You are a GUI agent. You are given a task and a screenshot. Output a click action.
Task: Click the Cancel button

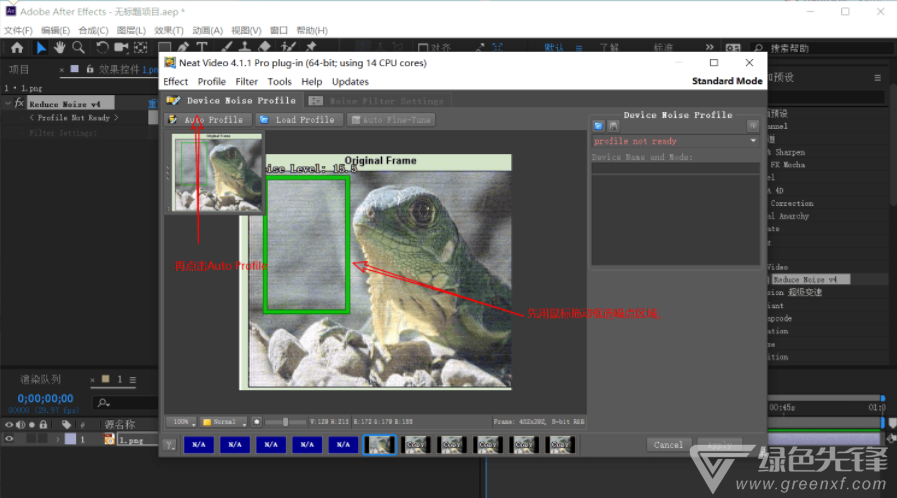pyautogui.click(x=668, y=445)
